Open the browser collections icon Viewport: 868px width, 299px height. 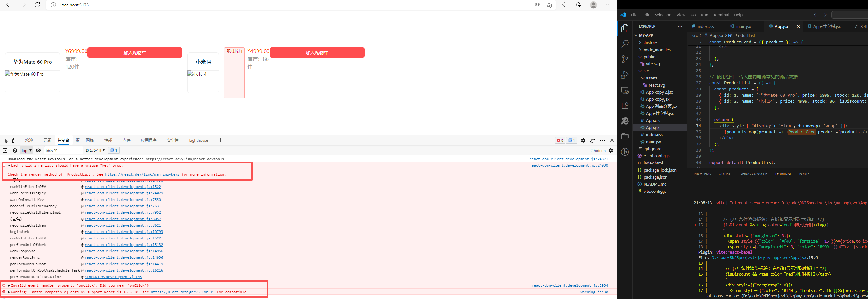pos(579,5)
